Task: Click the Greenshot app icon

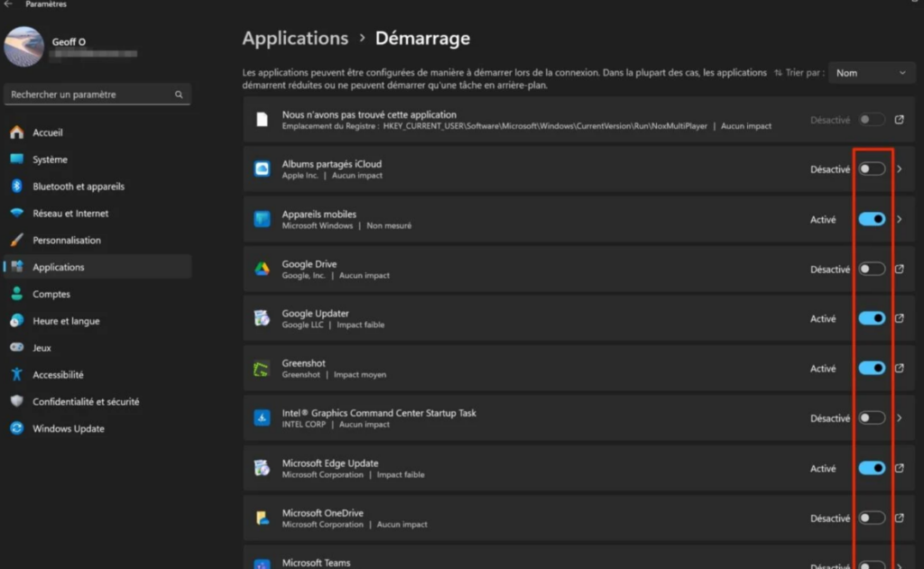Action: pos(262,368)
